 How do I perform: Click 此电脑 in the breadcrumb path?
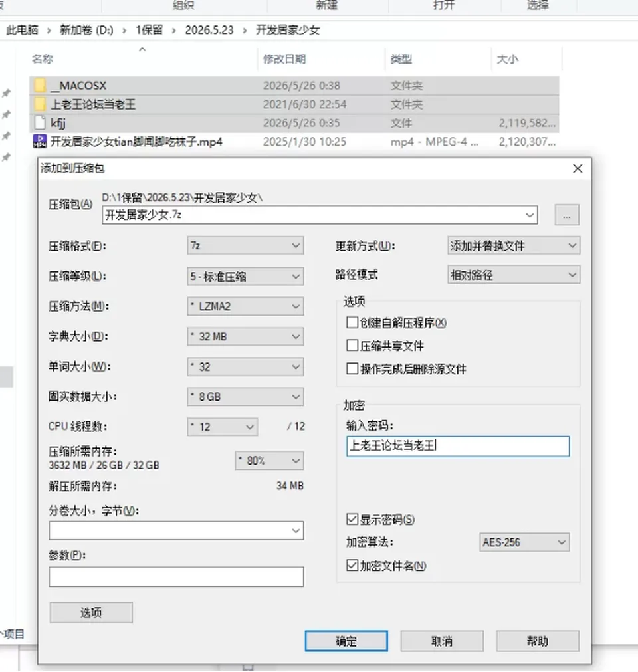point(23,30)
